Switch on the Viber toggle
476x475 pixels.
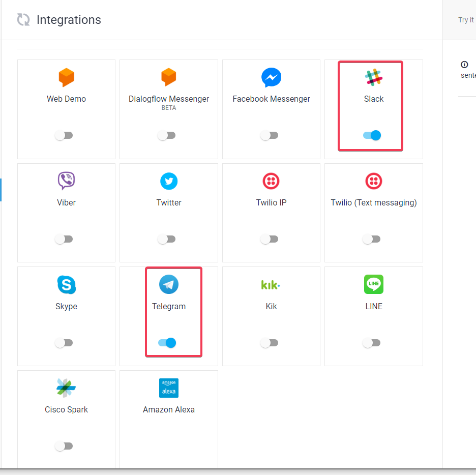coord(64,239)
